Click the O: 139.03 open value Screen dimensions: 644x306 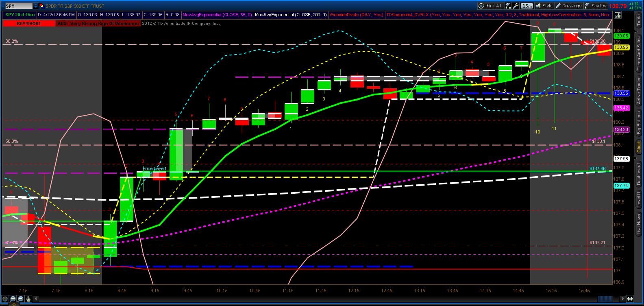[87, 15]
